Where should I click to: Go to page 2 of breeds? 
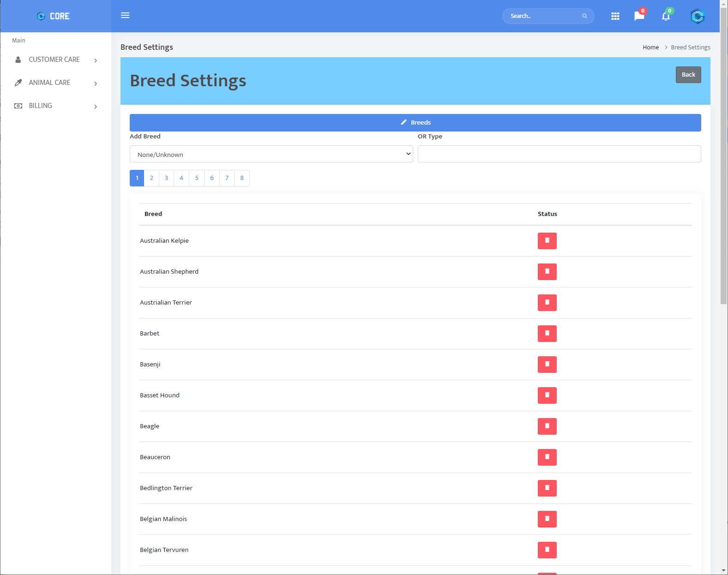151,178
